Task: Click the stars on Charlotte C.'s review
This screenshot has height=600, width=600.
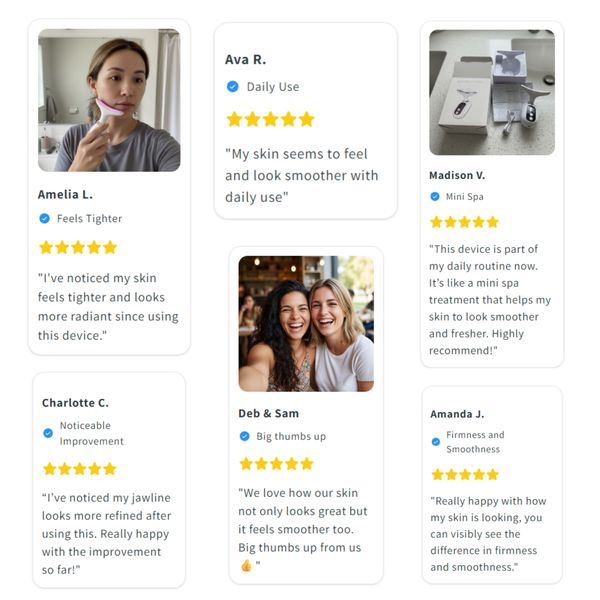Action: [x=79, y=468]
